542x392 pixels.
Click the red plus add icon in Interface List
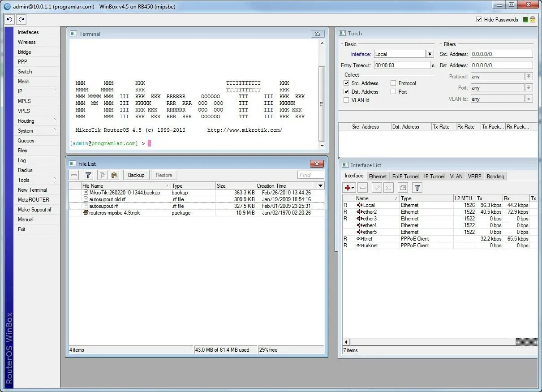pos(349,188)
